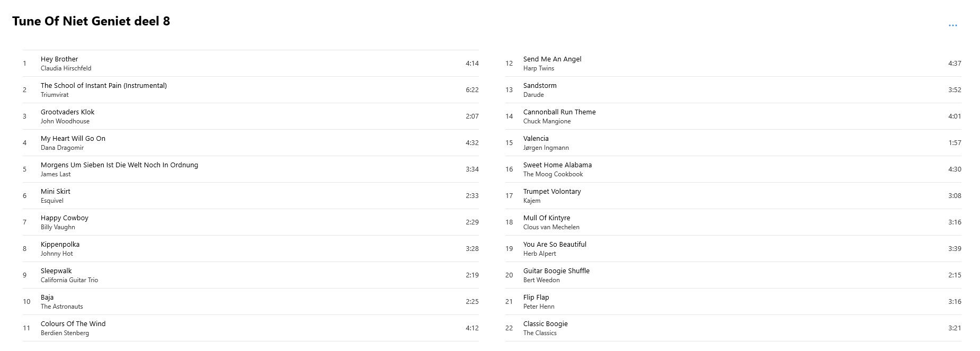The image size is (980, 351).
Task: Choose the Happy Cowboy track
Action: click(251, 222)
